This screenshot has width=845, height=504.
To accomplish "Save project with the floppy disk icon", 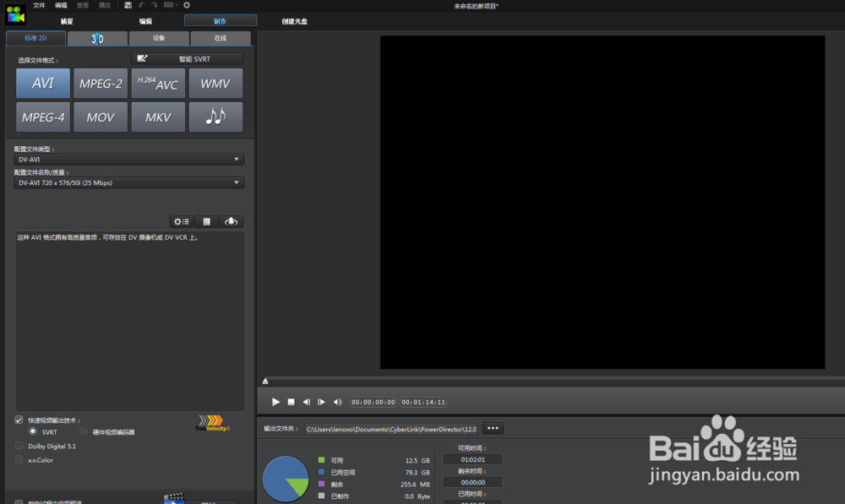I will [x=128, y=5].
